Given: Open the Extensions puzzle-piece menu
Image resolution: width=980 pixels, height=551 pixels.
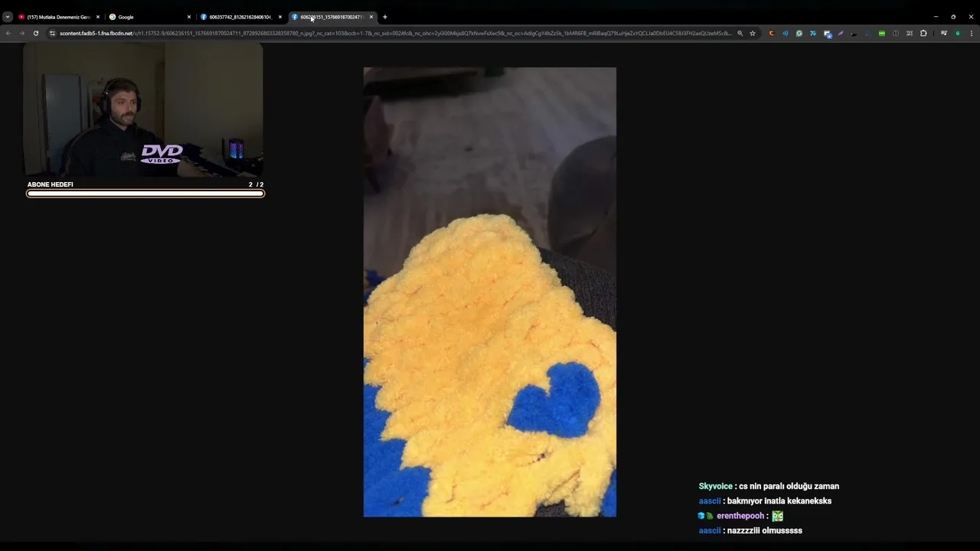Looking at the screenshot, I should tap(923, 33).
